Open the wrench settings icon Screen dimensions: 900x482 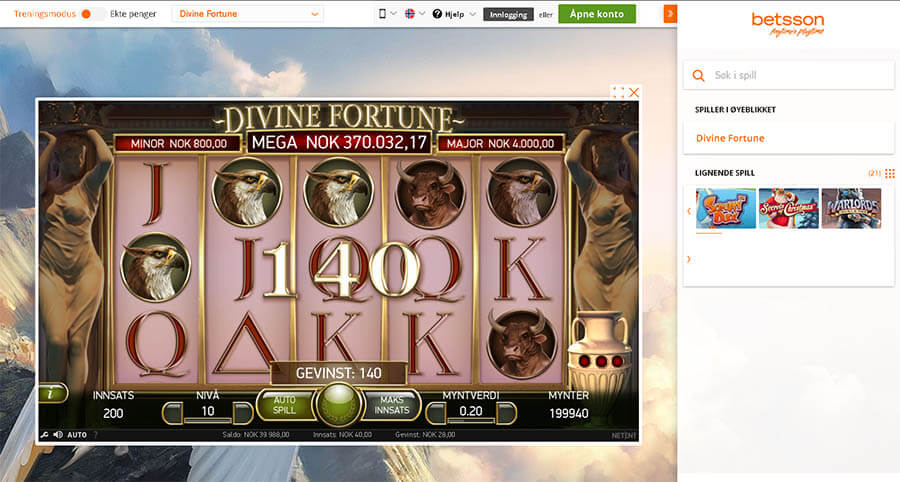pos(44,435)
